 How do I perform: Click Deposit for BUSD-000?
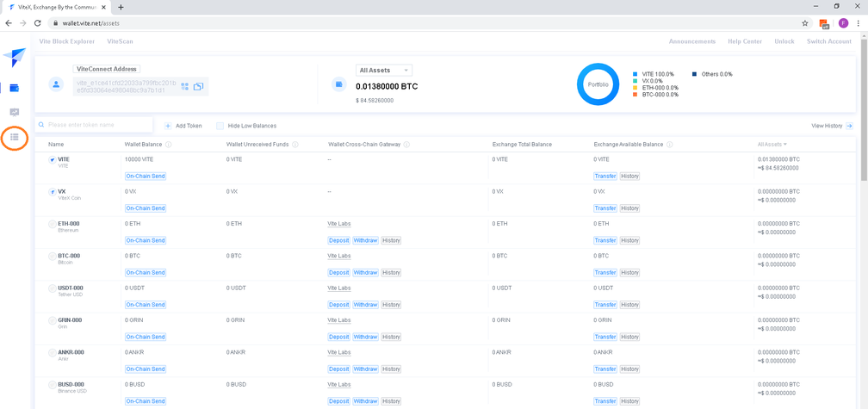[338, 400]
